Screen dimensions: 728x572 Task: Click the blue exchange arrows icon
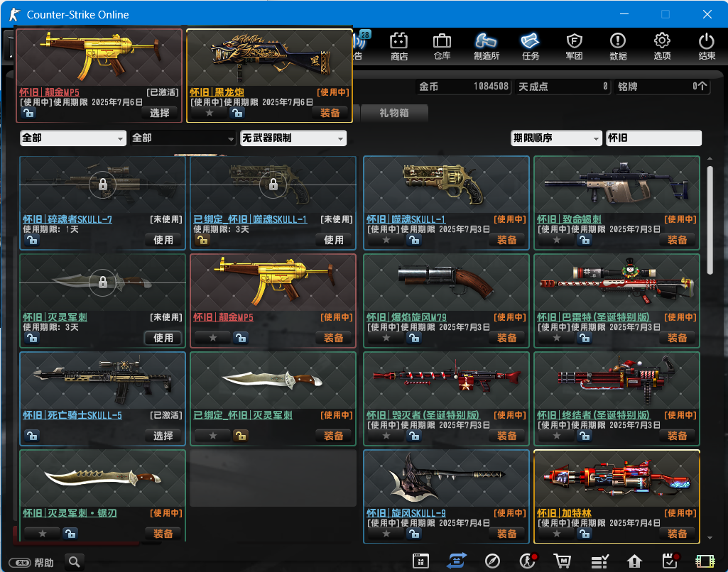(457, 561)
